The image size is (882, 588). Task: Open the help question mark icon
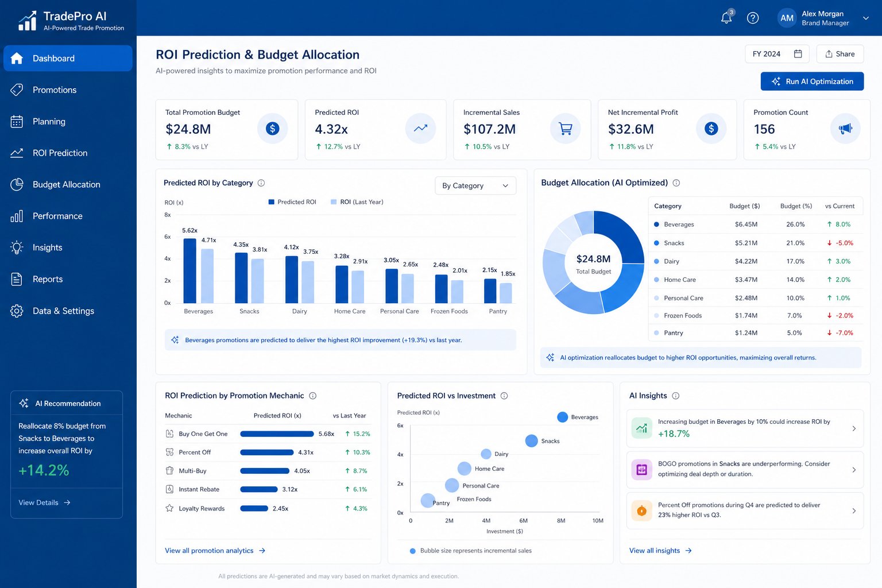pyautogui.click(x=753, y=18)
